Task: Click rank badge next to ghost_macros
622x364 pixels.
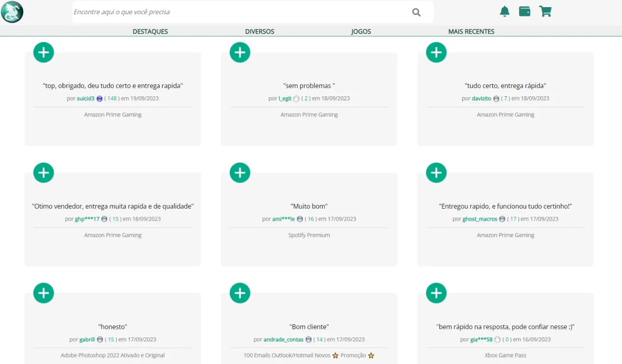Action: tap(502, 219)
